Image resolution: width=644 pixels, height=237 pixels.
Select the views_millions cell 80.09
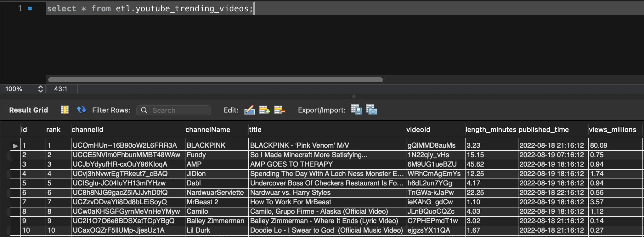[x=615, y=145]
